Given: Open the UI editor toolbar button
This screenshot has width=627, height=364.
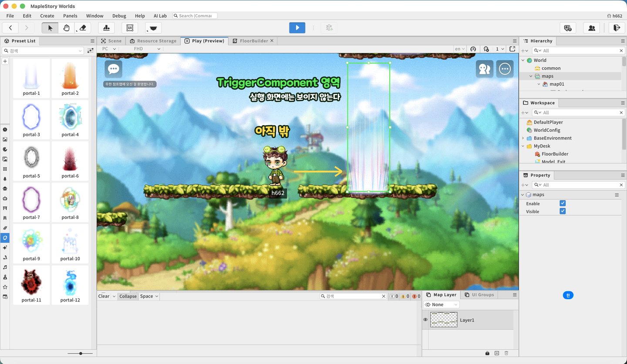Looking at the screenshot, I should coord(130,28).
